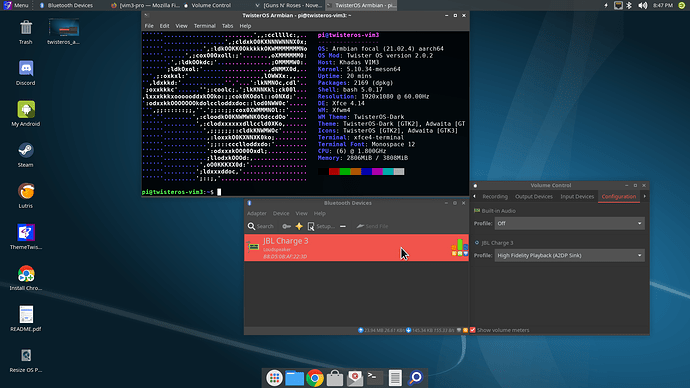Open the text document app in the dock
Viewport: 690px width, 388px height.
pyautogui.click(x=395, y=378)
